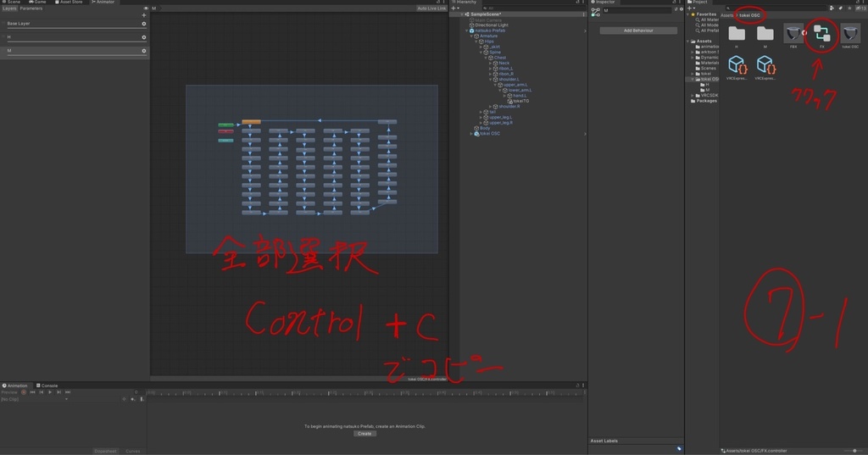
Task: Select the orange default state node
Action: [x=251, y=122]
